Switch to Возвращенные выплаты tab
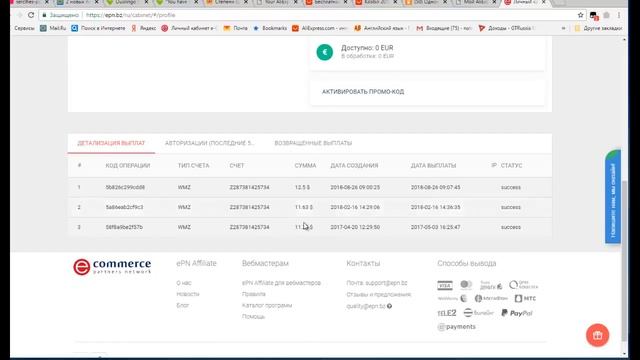This screenshot has width=640, height=360. pyautogui.click(x=313, y=143)
